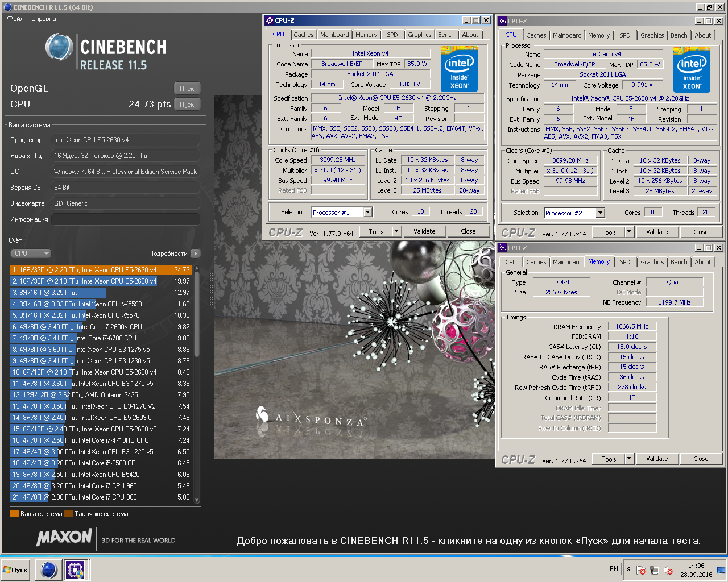The image size is (728, 582).
Task: Click Intel Xeon logo in second CPU-Z window
Action: (x=692, y=71)
